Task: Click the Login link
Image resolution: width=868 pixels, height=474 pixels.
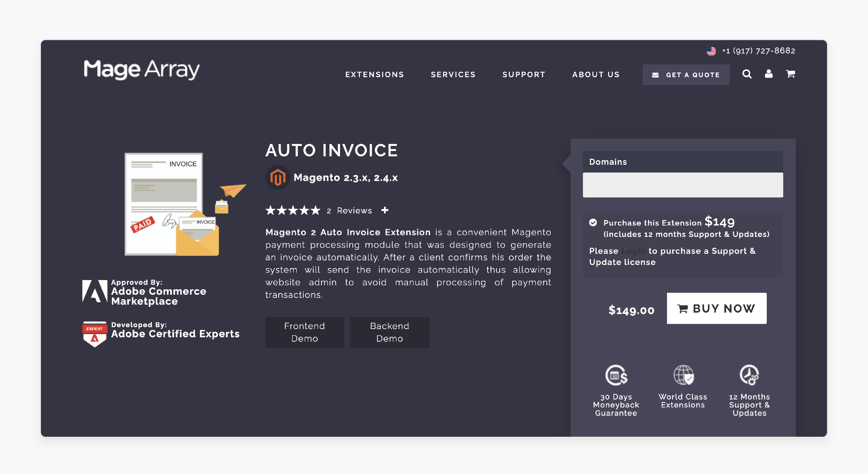Action: pyautogui.click(x=633, y=251)
